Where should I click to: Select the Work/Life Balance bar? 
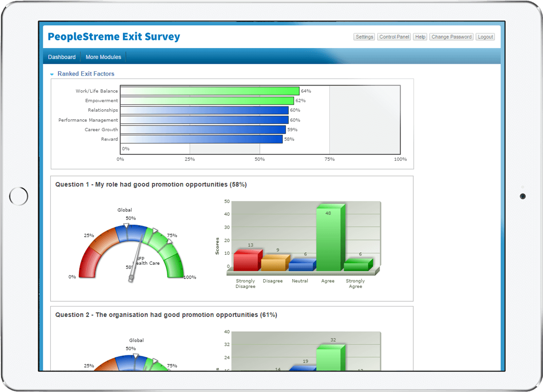210,91
